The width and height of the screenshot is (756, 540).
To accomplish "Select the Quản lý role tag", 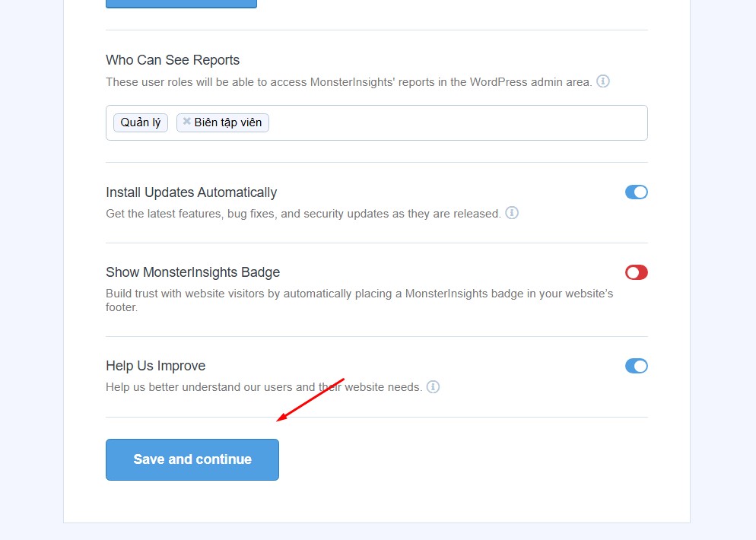I will click(x=140, y=122).
